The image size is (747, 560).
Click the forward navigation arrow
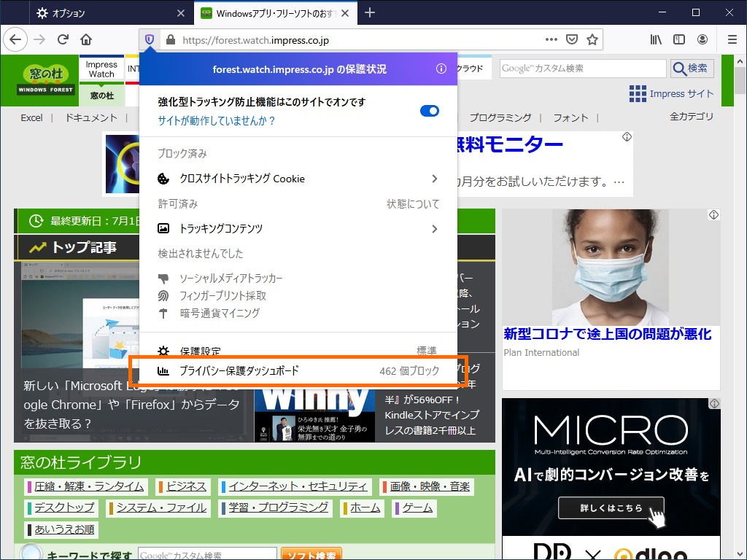[x=39, y=39]
